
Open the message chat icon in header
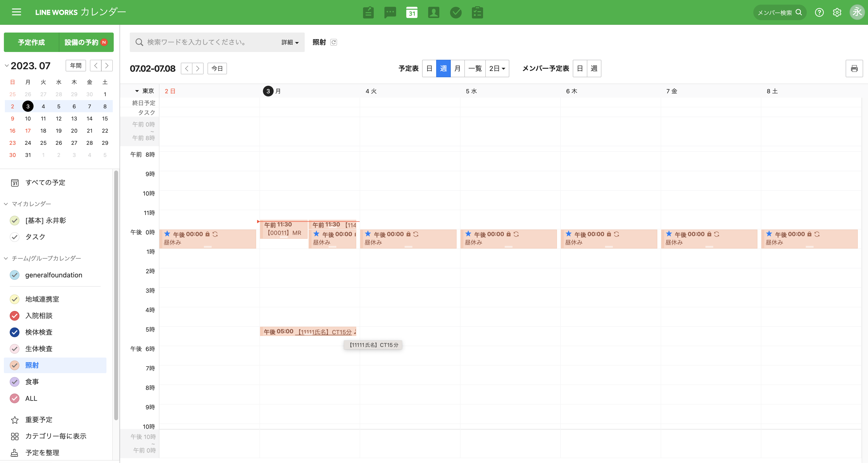(390, 12)
